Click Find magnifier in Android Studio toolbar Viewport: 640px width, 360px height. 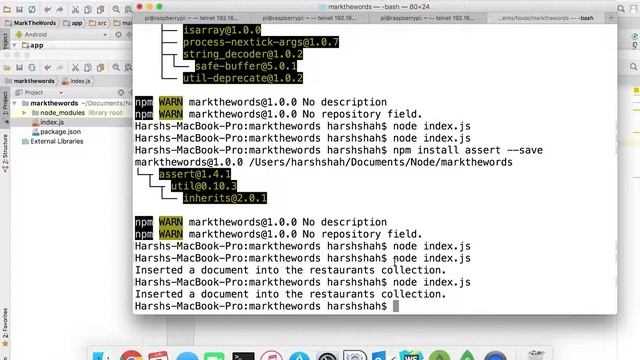(116, 9)
